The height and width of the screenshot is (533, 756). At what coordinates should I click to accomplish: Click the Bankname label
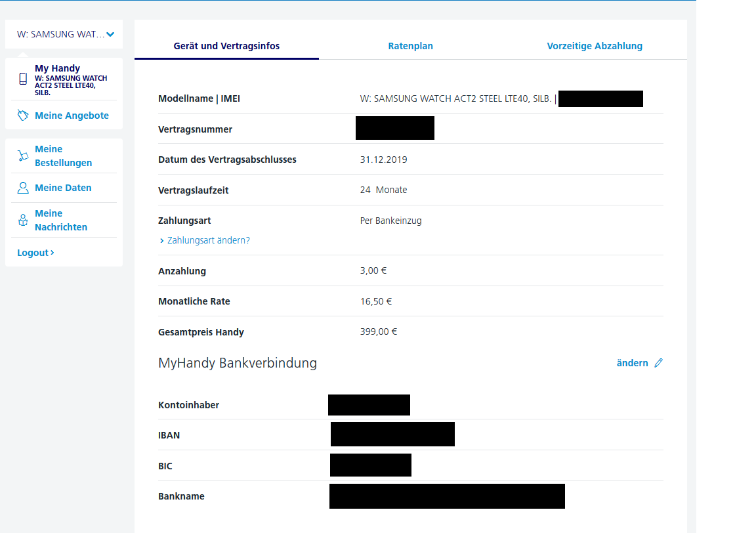pos(181,496)
